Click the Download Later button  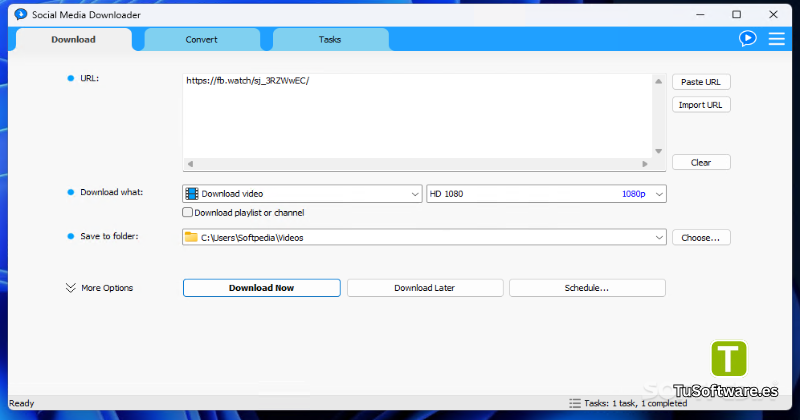425,288
